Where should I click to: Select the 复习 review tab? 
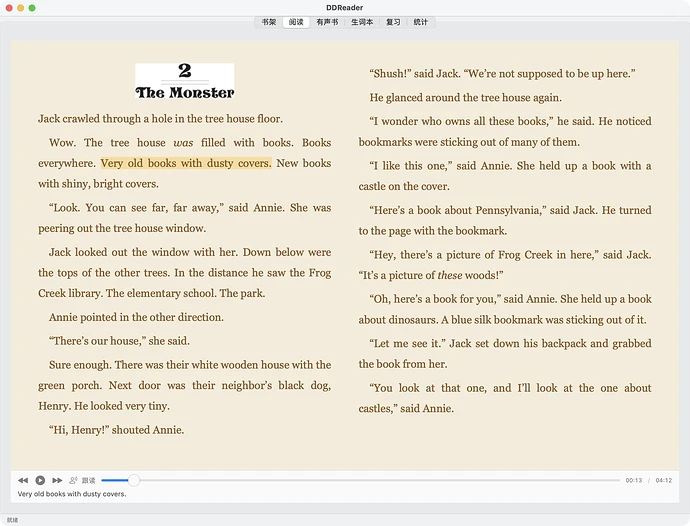(x=393, y=22)
